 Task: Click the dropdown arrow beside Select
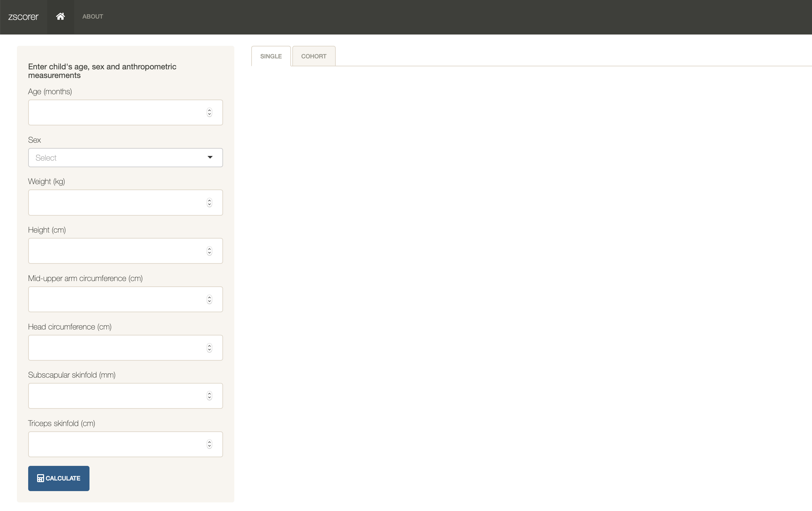point(210,157)
